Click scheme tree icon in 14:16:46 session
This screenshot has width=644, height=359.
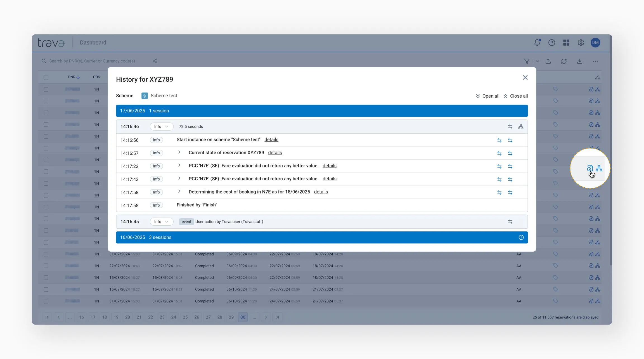click(521, 127)
